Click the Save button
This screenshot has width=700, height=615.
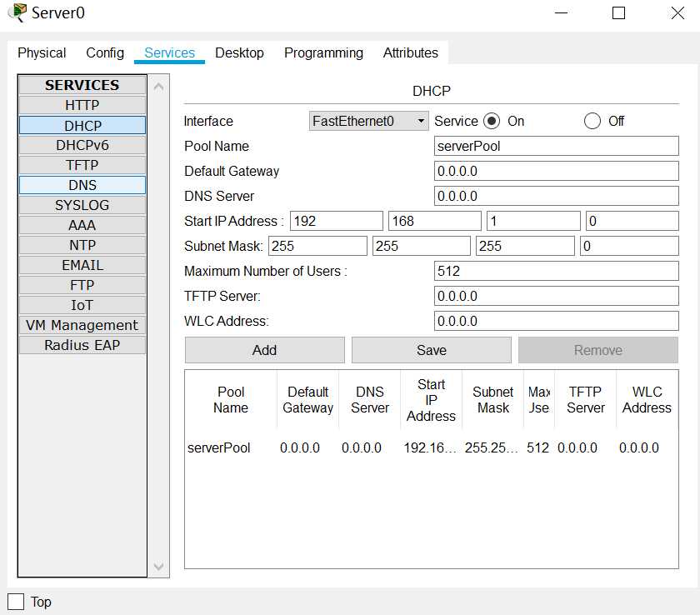click(432, 350)
